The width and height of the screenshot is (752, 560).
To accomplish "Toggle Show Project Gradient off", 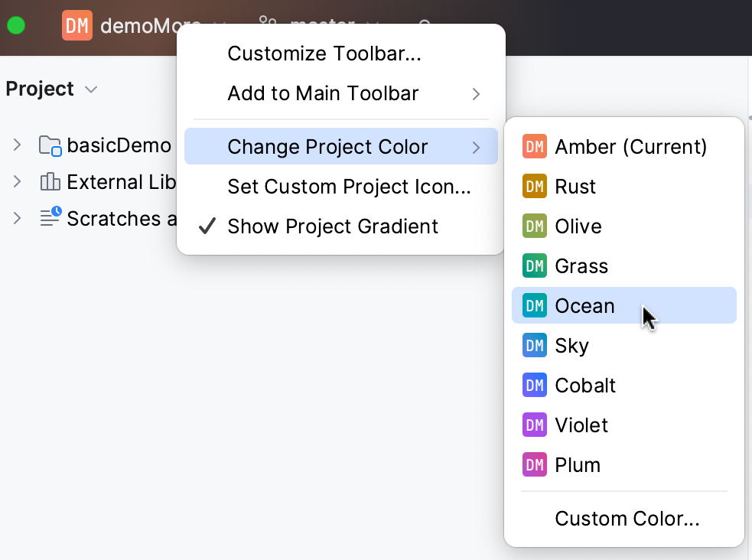I will pyautogui.click(x=332, y=226).
